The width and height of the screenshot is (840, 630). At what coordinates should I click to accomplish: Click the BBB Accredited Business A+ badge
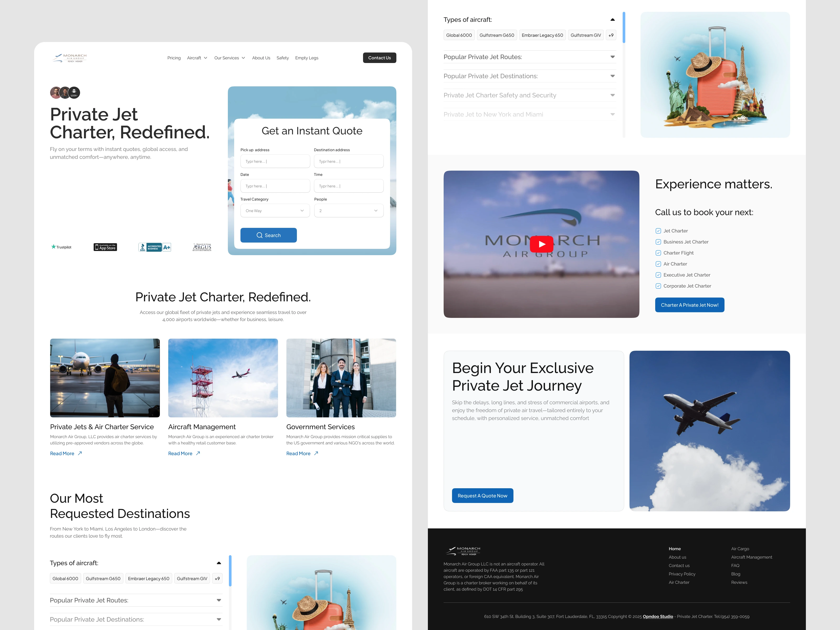(x=155, y=247)
